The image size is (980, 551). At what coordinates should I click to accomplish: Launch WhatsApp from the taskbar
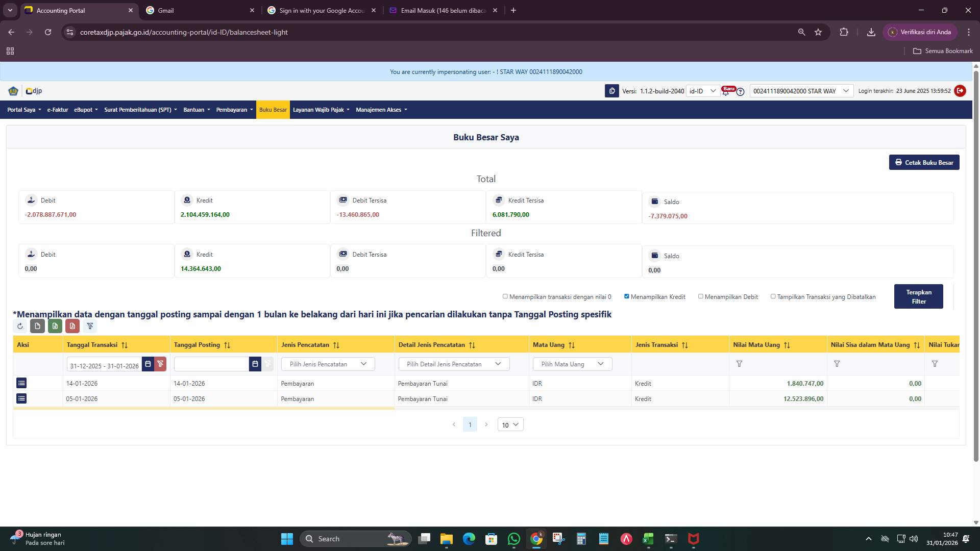pos(513,539)
